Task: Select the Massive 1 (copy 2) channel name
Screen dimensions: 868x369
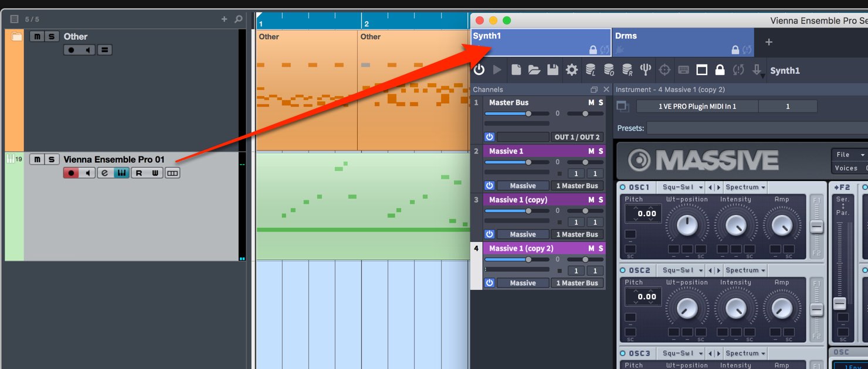Action: 521,248
